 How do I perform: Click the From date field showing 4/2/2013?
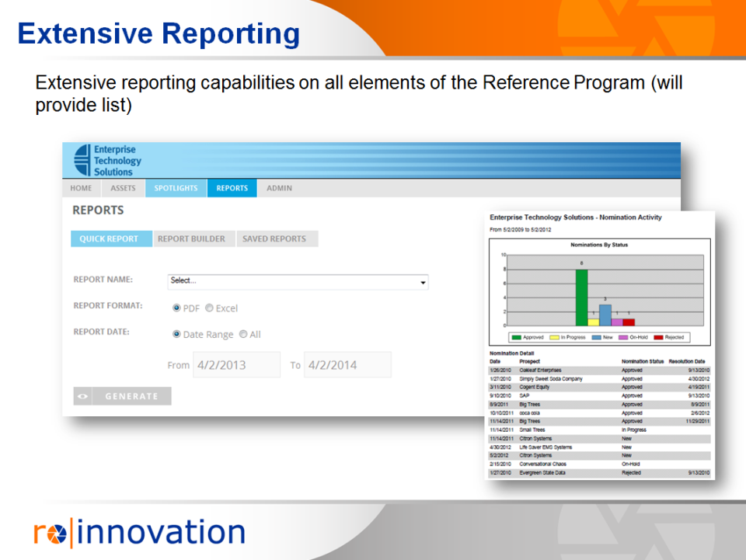(x=236, y=364)
